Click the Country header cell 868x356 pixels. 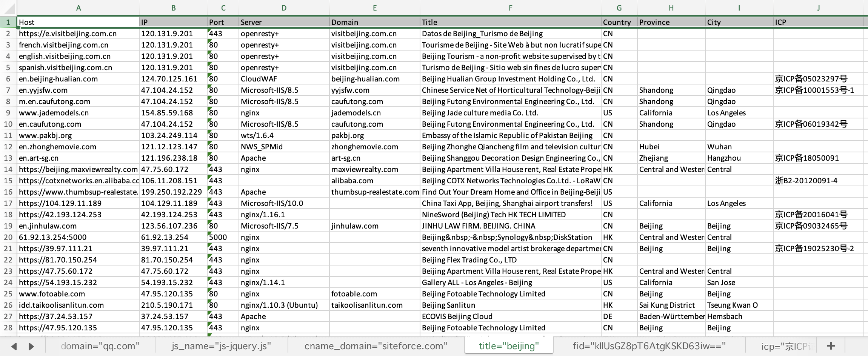pyautogui.click(x=619, y=22)
